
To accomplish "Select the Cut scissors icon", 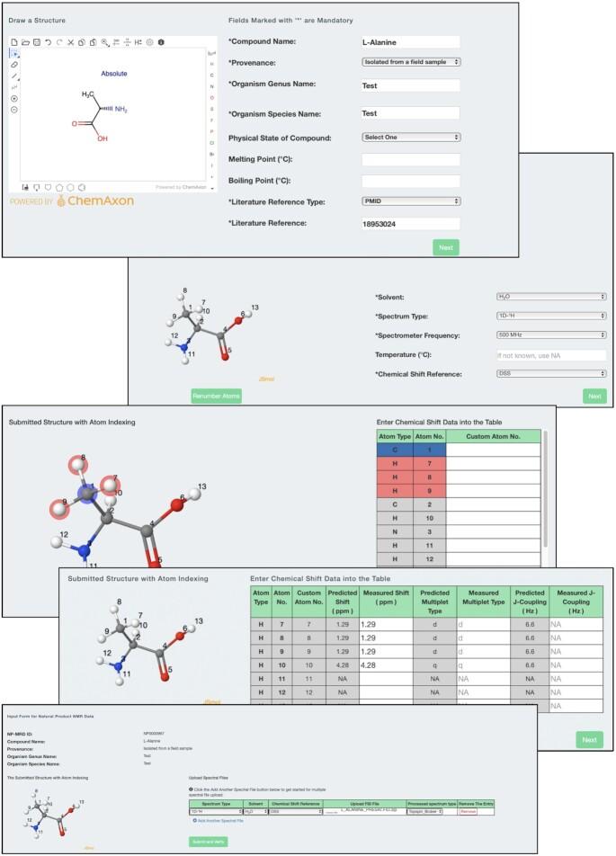I will click(70, 42).
